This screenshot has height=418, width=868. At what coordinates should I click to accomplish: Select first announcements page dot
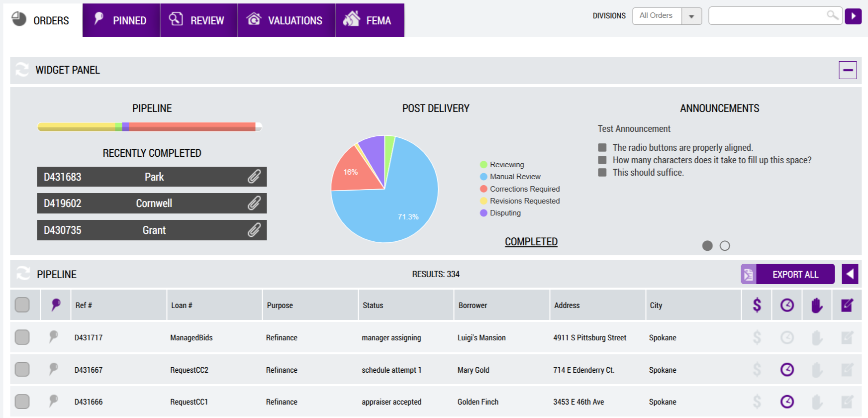(x=707, y=245)
